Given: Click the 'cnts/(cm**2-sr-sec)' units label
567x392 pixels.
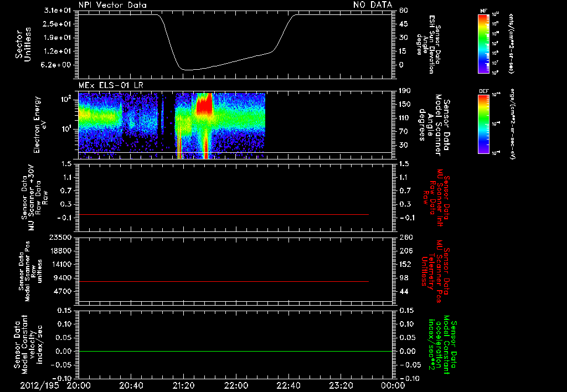Looking at the screenshot, I should (511, 43).
